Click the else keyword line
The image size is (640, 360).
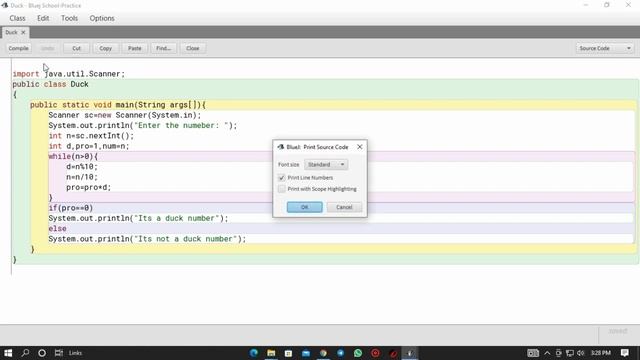point(57,229)
